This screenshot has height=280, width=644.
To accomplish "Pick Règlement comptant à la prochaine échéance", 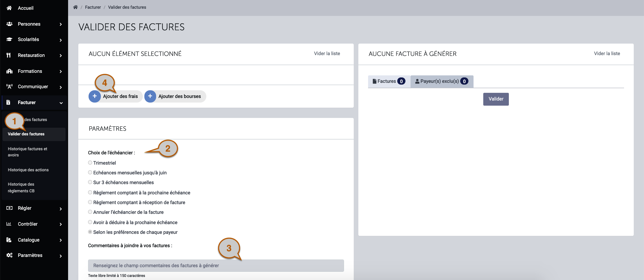I will [90, 192].
